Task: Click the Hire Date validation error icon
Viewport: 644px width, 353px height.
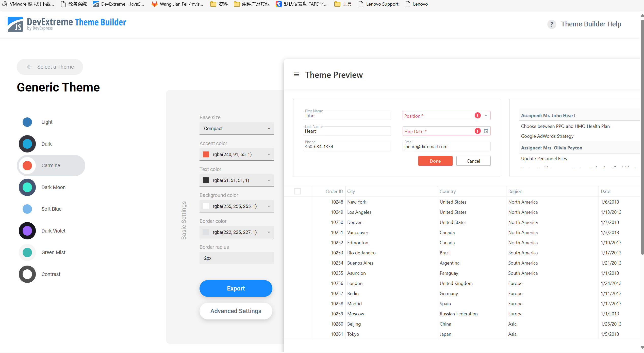Action: (x=477, y=131)
